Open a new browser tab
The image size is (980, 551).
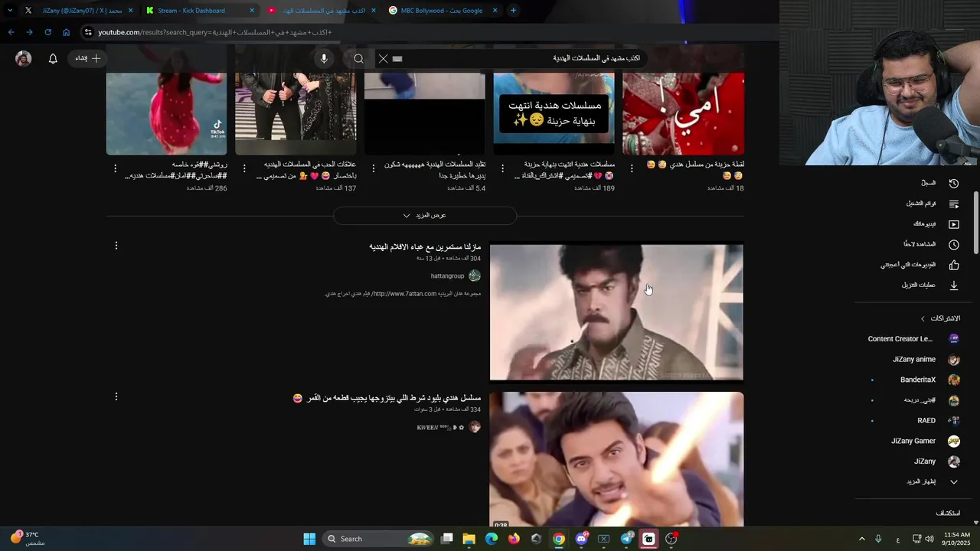click(513, 11)
